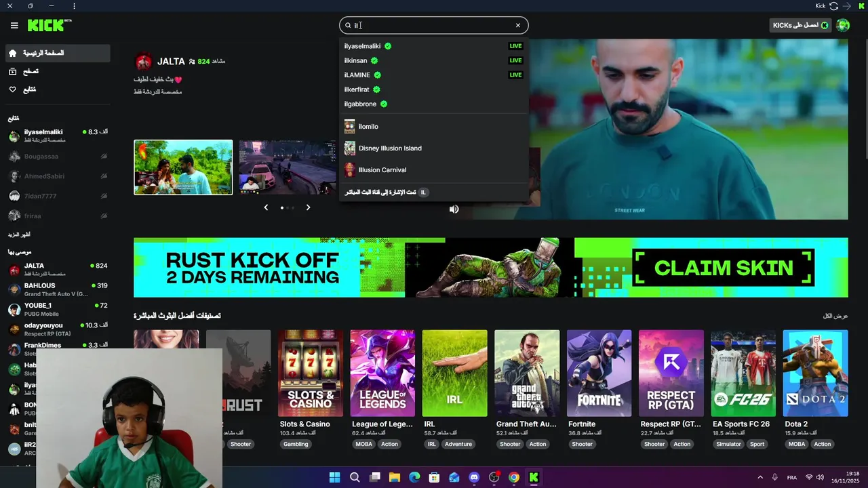This screenshot has height=488, width=868.
Task: Go to previous featured stream arrow
Action: click(266, 207)
